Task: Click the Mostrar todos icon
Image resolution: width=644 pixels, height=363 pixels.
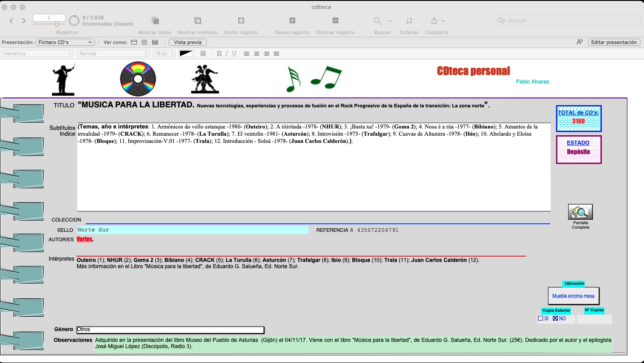Action: click(155, 21)
